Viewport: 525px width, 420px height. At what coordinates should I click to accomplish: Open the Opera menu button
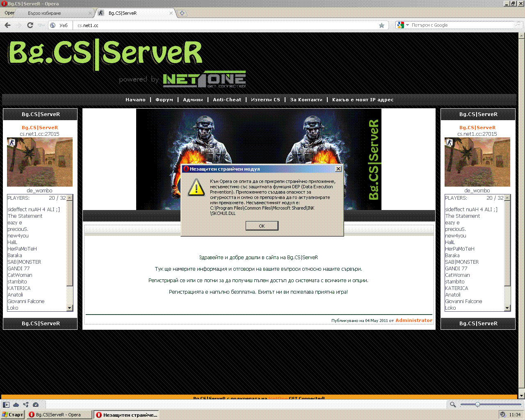coord(9,13)
